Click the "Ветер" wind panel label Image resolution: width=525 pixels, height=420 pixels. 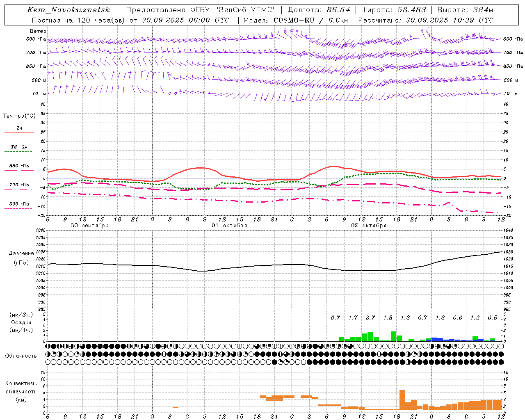click(x=38, y=31)
